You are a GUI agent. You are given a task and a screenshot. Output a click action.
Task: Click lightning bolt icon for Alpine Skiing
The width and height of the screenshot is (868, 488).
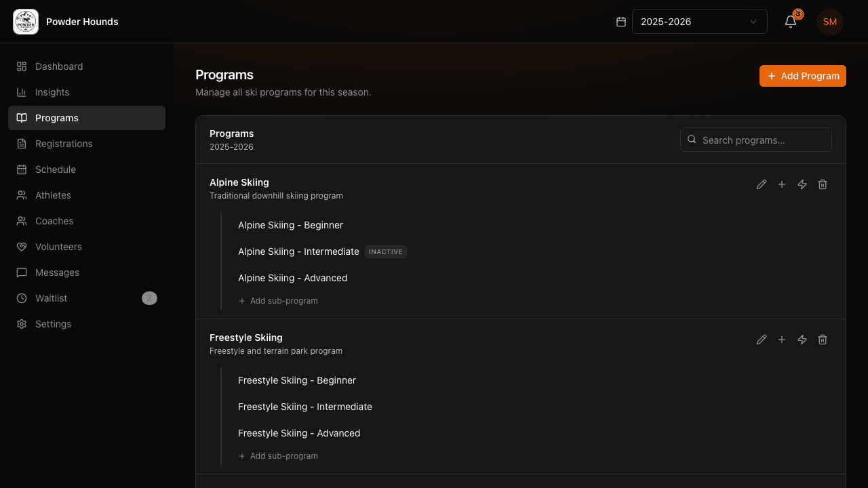point(802,184)
